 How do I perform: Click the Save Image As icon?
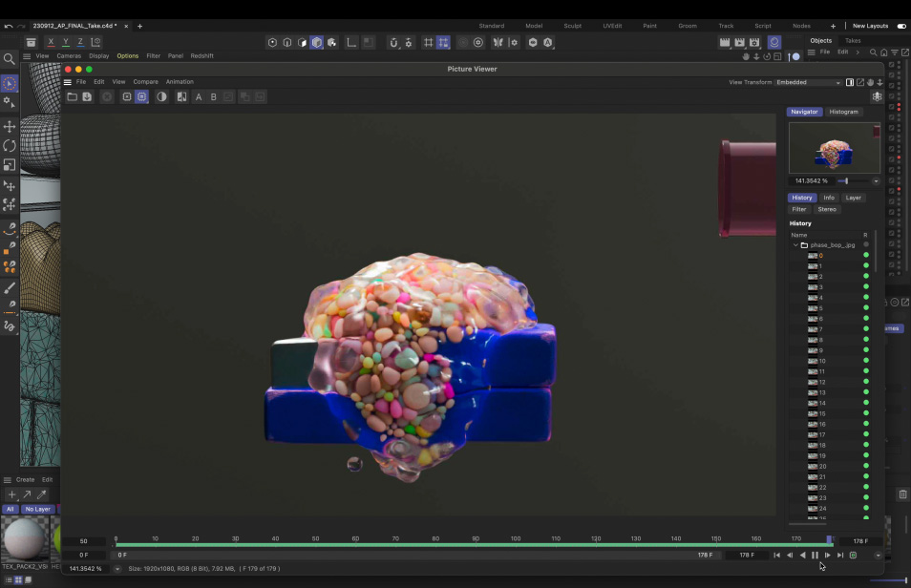click(87, 96)
